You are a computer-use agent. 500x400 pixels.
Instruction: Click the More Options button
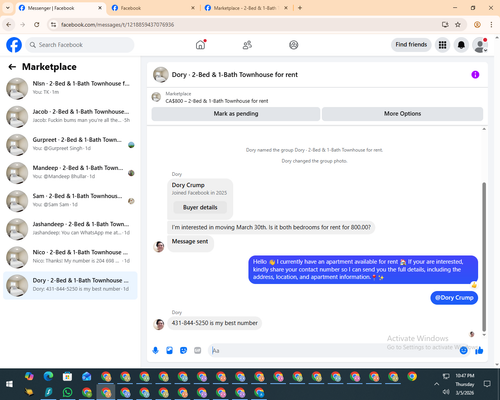(x=402, y=114)
